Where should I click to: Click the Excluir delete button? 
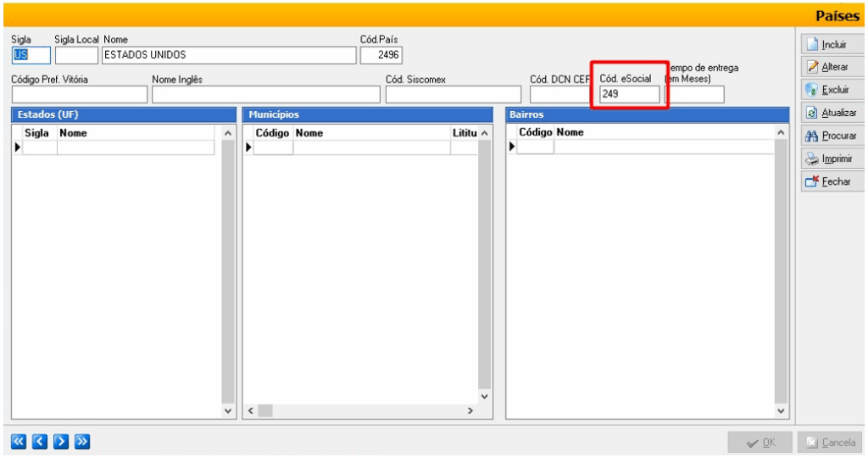point(828,90)
